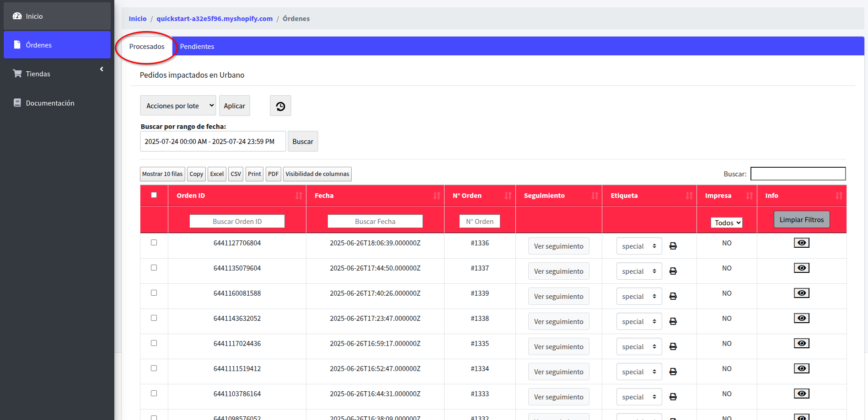The image size is (868, 420).
Task: Switch to the Pendientes tab
Action: [x=197, y=47]
